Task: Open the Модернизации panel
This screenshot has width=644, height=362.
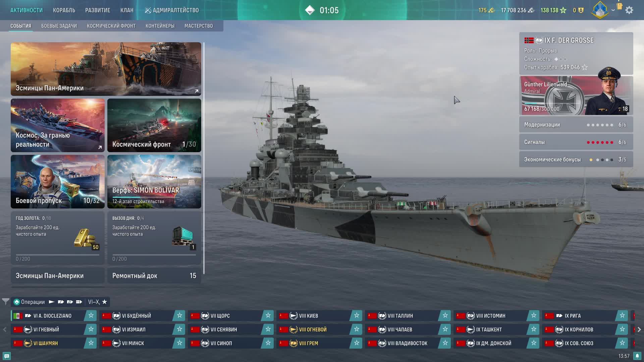Action: click(576, 125)
